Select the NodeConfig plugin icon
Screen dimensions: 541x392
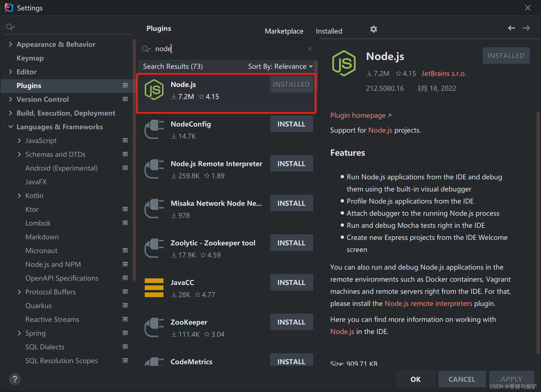[x=154, y=129]
